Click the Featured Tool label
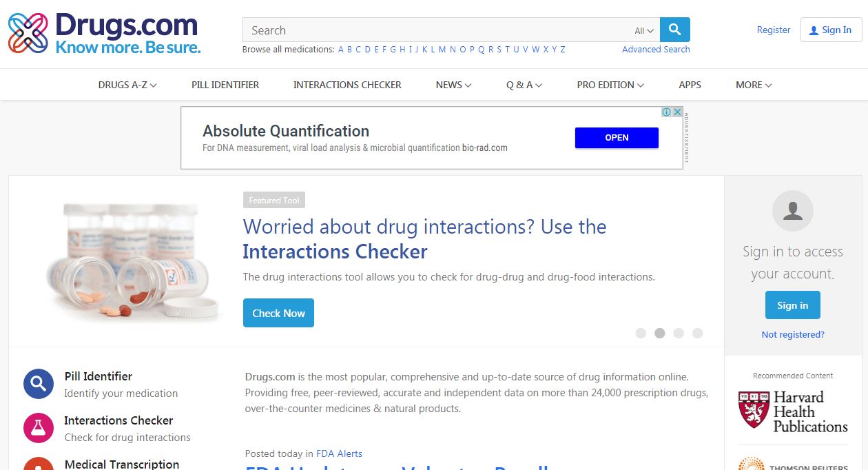 click(274, 201)
